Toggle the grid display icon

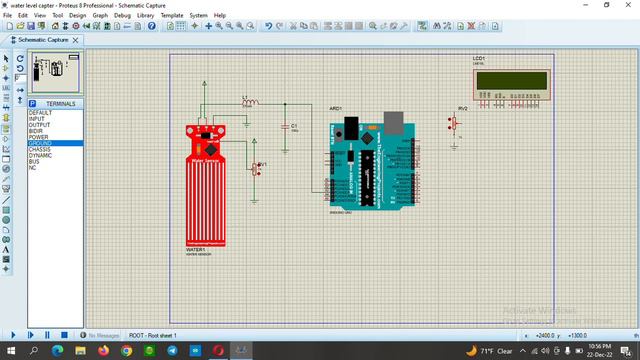(x=180, y=26)
